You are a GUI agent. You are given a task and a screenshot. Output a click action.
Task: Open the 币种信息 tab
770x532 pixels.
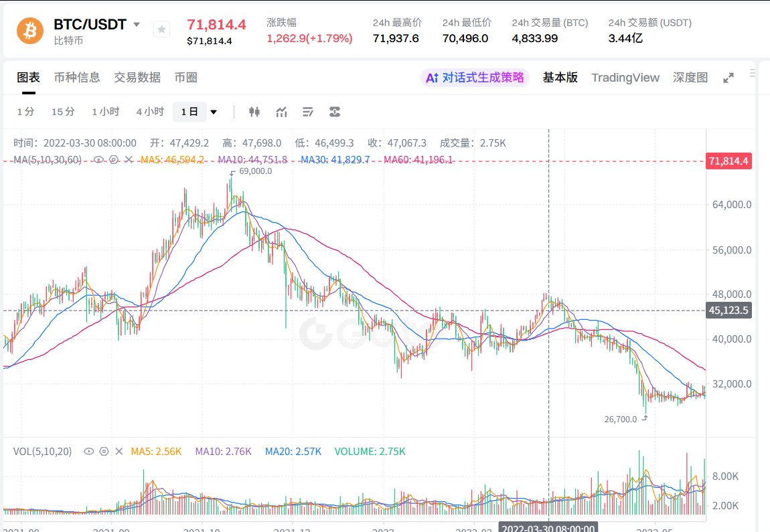click(76, 78)
